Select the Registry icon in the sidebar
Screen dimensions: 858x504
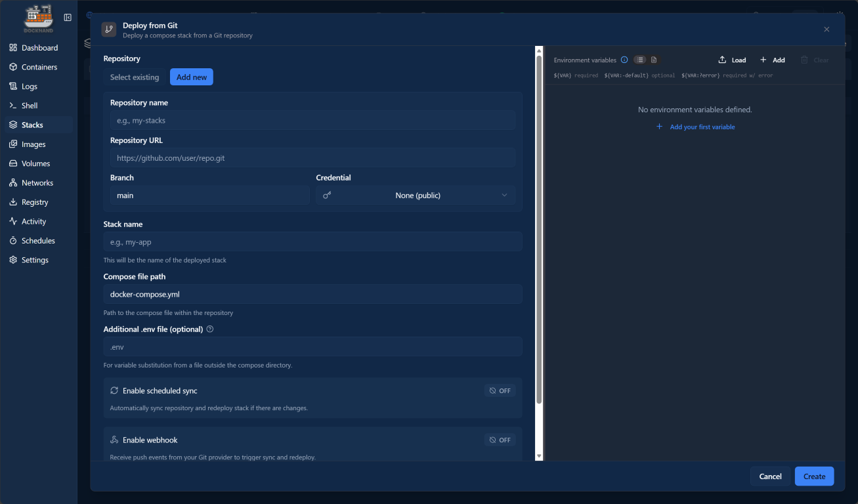pos(12,201)
